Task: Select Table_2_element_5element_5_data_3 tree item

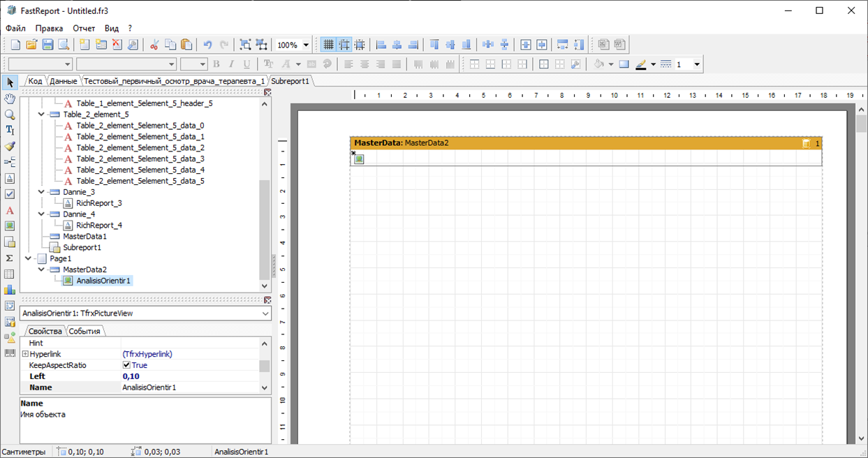Action: (140, 159)
